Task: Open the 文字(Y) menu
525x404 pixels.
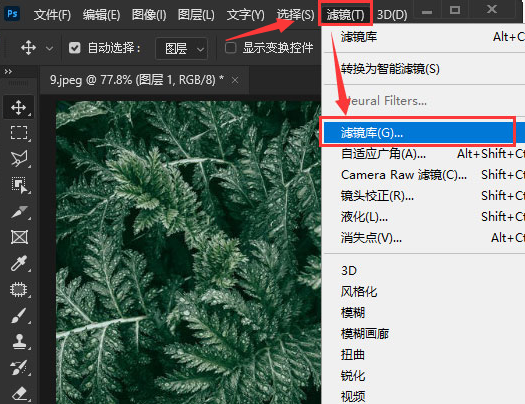Action: (245, 15)
